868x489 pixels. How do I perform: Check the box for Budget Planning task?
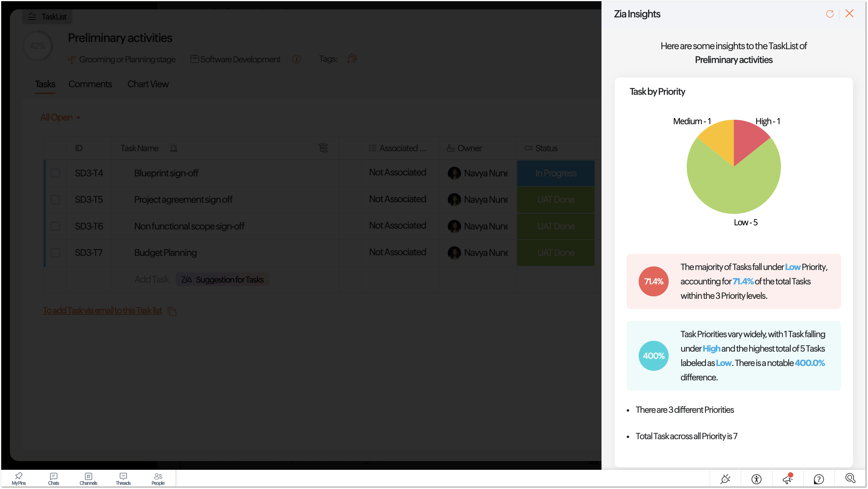[x=55, y=253]
